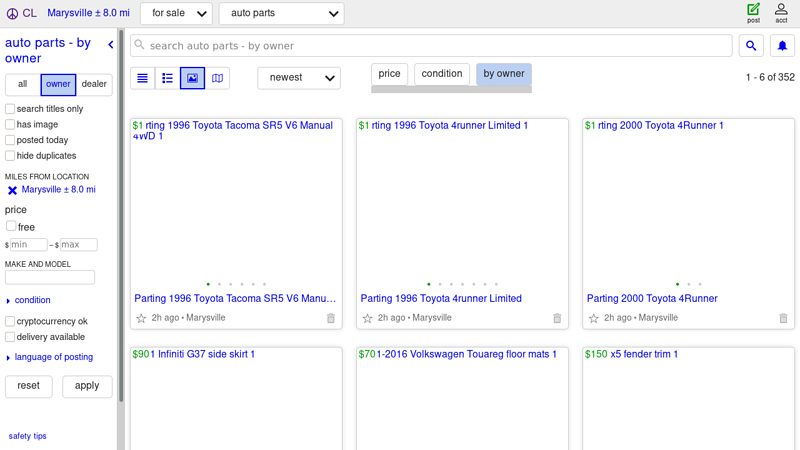Open the condition filter chip
800x450 pixels.
(442, 74)
